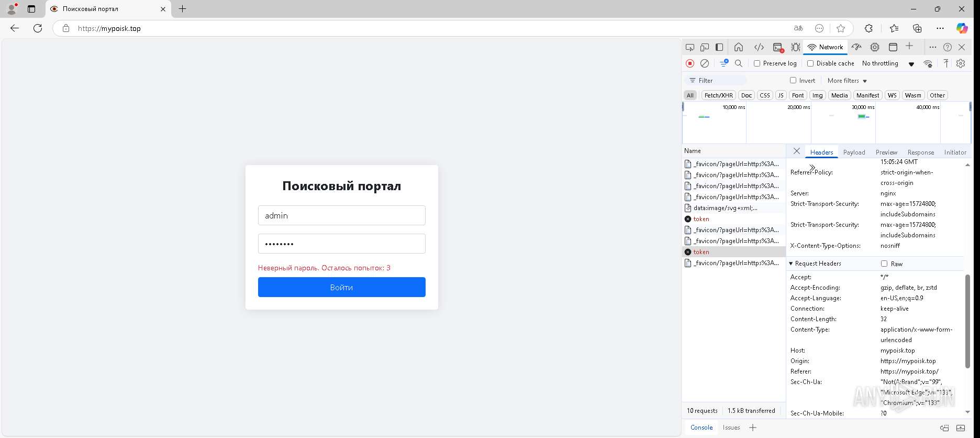Open the Memory chip icon tool
This screenshot has height=438, width=980.
pos(875,47)
